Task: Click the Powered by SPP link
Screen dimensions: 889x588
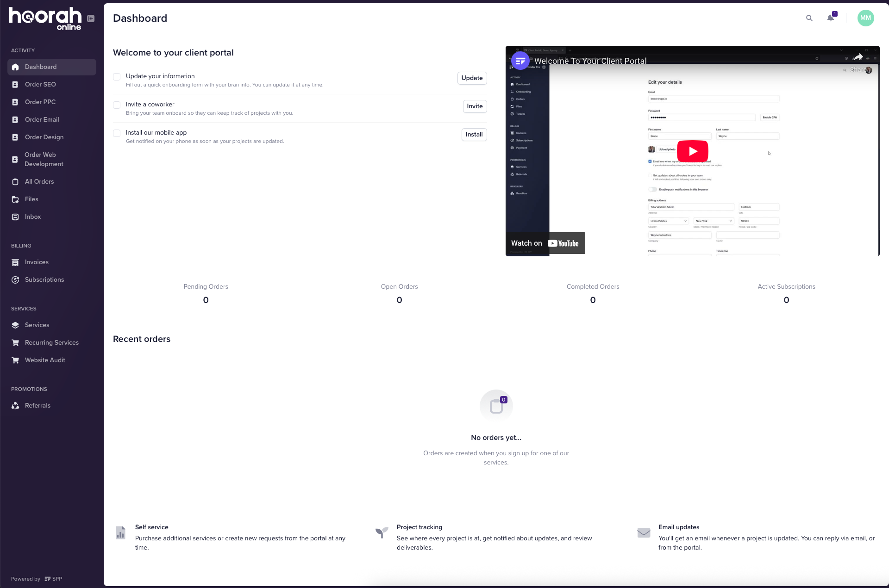Action: 36,578
